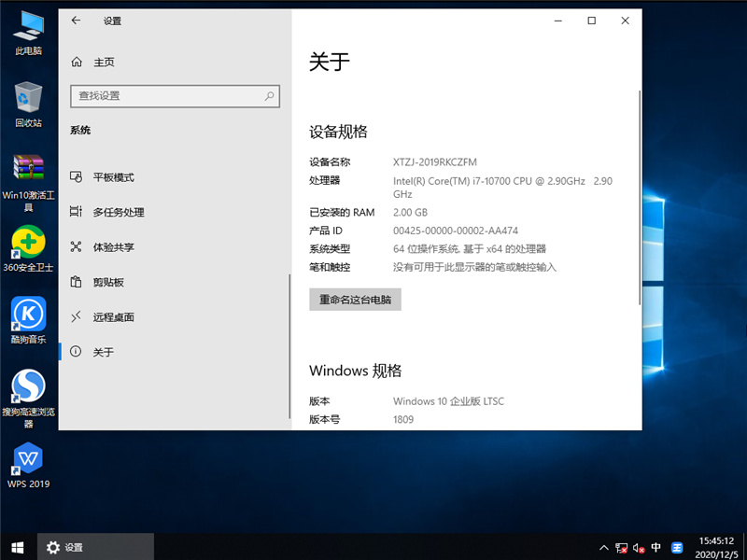
Task: Click the 设备规格 heading
Action: point(338,132)
